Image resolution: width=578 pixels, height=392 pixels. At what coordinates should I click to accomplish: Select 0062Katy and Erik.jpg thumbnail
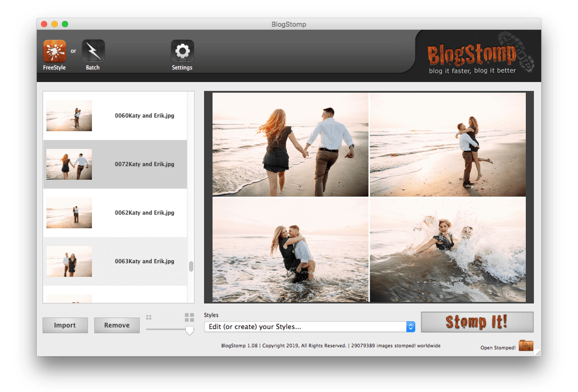coord(69,213)
